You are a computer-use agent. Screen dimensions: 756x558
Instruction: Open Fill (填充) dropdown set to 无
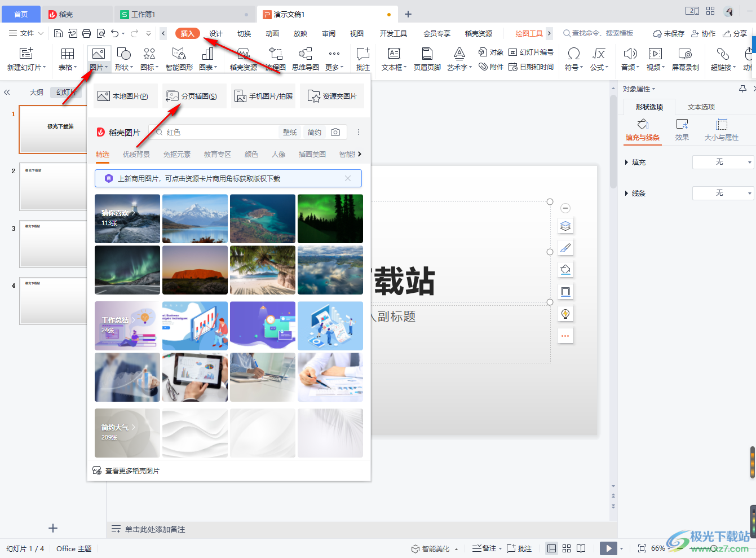(x=723, y=162)
